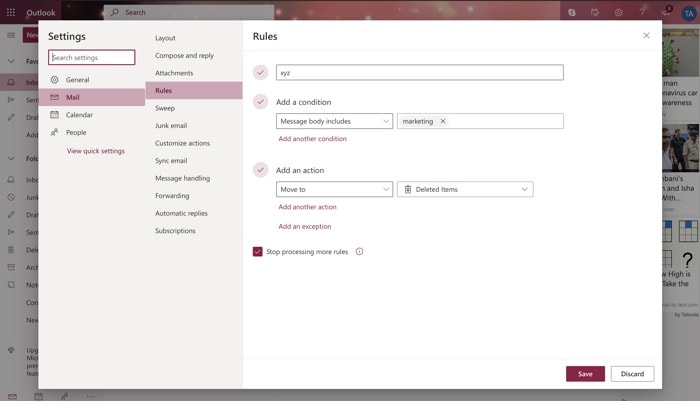
Task: Click the checkmark beside Add an action
Action: coord(261,170)
